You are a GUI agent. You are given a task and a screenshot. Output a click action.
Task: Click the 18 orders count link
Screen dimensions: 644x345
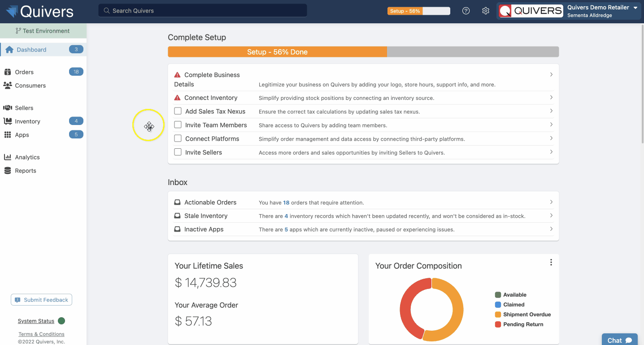(x=286, y=203)
